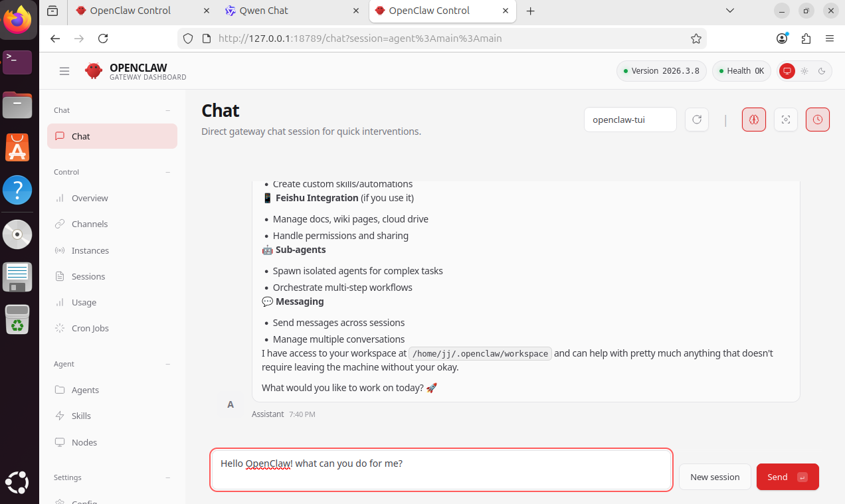Start a New session
Screen dimensions: 845x504
(715, 477)
